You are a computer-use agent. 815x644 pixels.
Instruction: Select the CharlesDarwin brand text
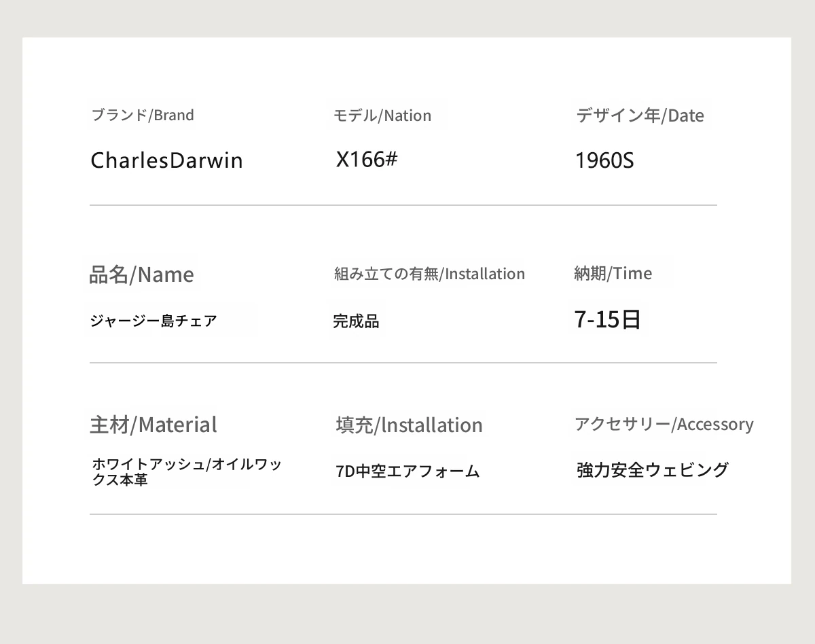166,160
